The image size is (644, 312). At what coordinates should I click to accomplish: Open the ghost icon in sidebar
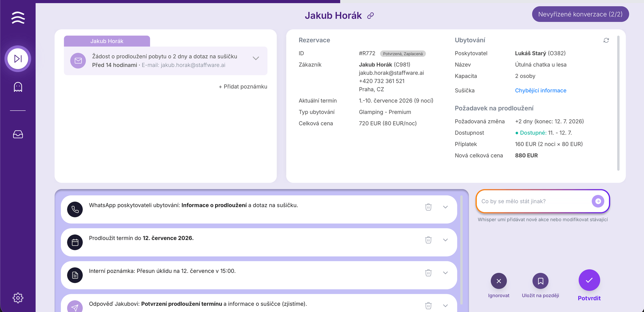[x=18, y=87]
